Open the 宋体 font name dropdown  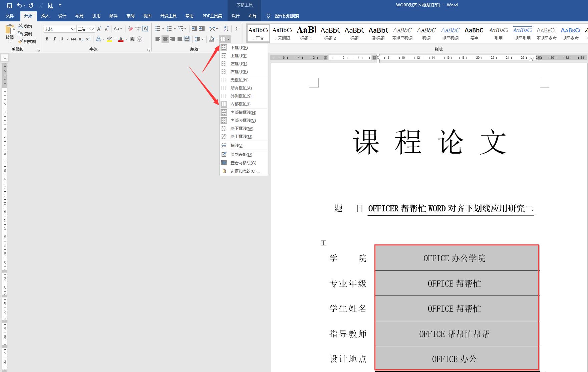[73, 29]
